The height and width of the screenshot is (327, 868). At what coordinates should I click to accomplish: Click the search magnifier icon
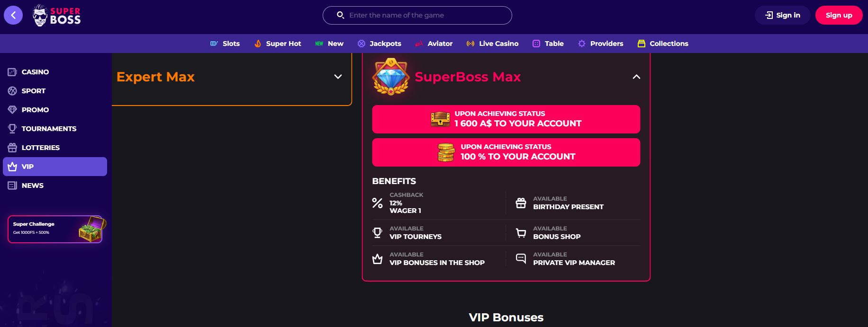(340, 15)
